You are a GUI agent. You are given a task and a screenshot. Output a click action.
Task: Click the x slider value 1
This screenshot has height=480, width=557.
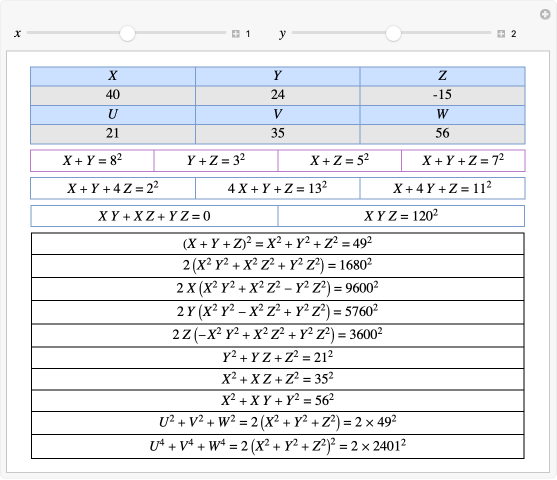pyautogui.click(x=248, y=34)
